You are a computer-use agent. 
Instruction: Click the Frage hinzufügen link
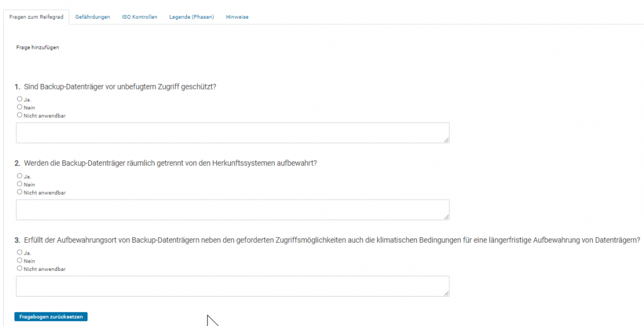coord(38,48)
